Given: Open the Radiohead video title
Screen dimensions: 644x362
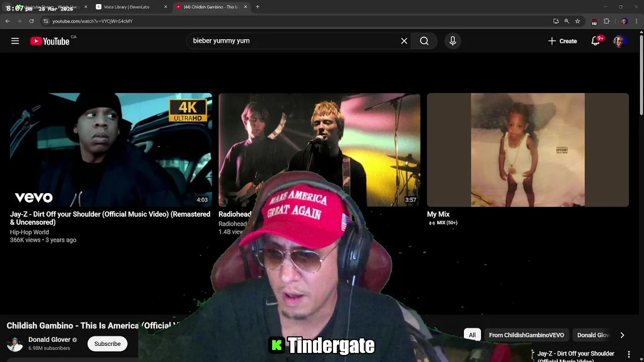Looking at the screenshot, I should click(235, 214).
